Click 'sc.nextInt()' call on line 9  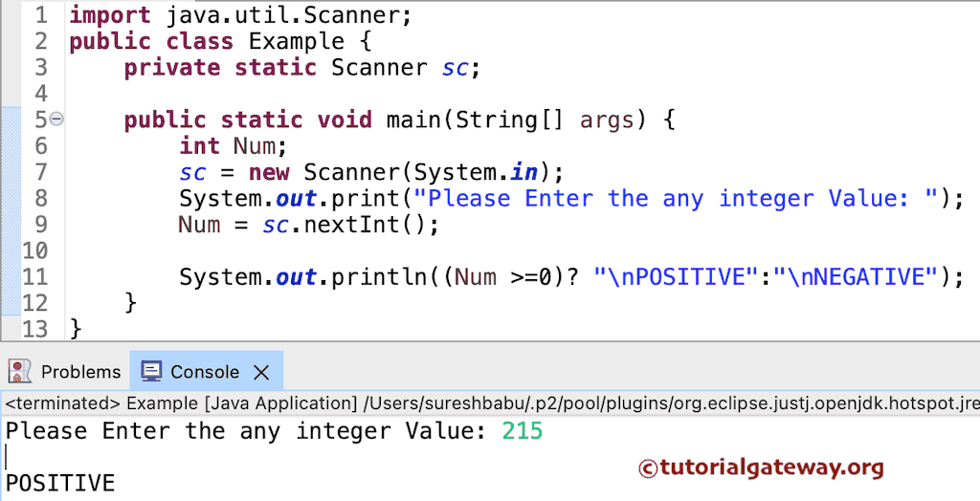coord(344,225)
